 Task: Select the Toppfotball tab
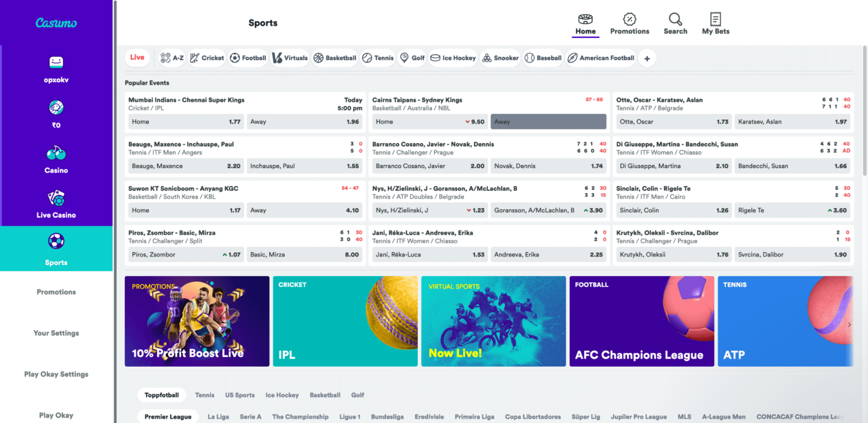(162, 395)
